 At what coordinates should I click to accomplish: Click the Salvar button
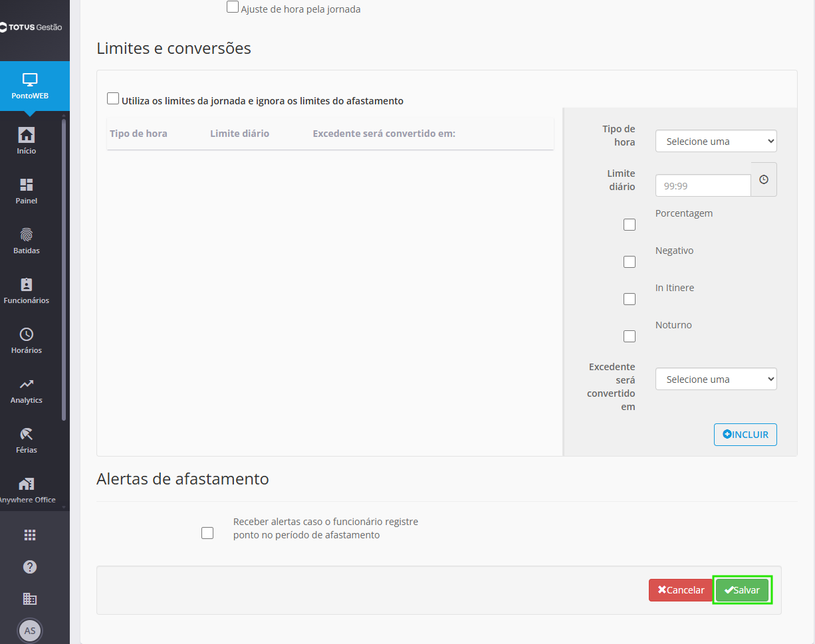(x=742, y=590)
